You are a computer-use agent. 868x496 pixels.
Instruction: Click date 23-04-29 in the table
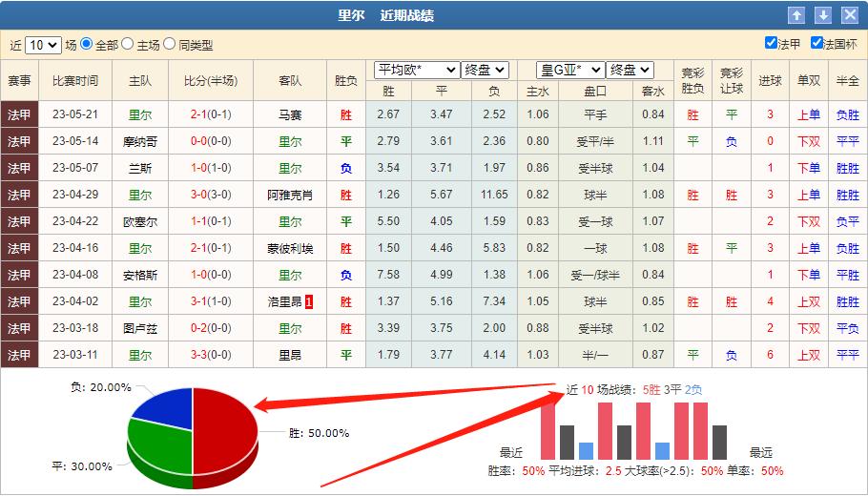coord(75,195)
